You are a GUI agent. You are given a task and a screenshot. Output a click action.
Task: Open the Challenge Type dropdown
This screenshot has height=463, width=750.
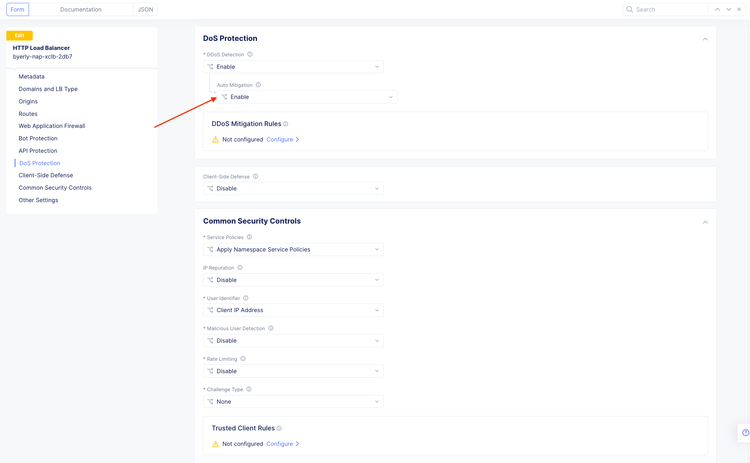pos(293,401)
